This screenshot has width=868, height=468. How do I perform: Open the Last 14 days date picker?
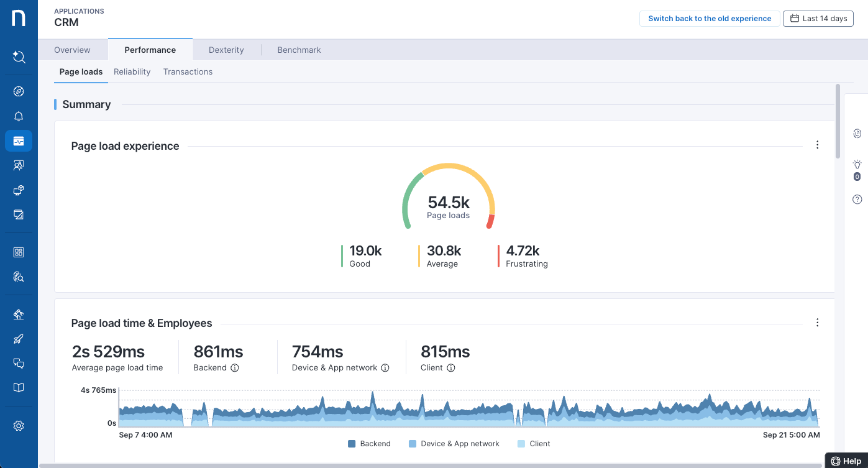(818, 19)
